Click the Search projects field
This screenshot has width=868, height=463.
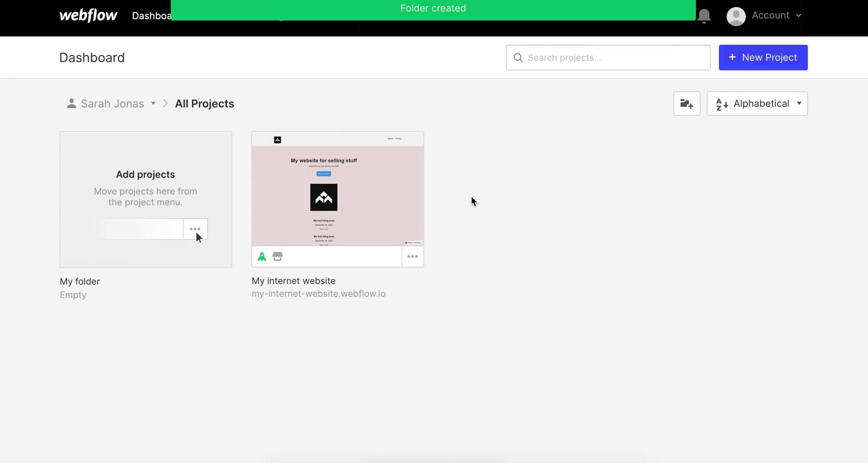(608, 57)
